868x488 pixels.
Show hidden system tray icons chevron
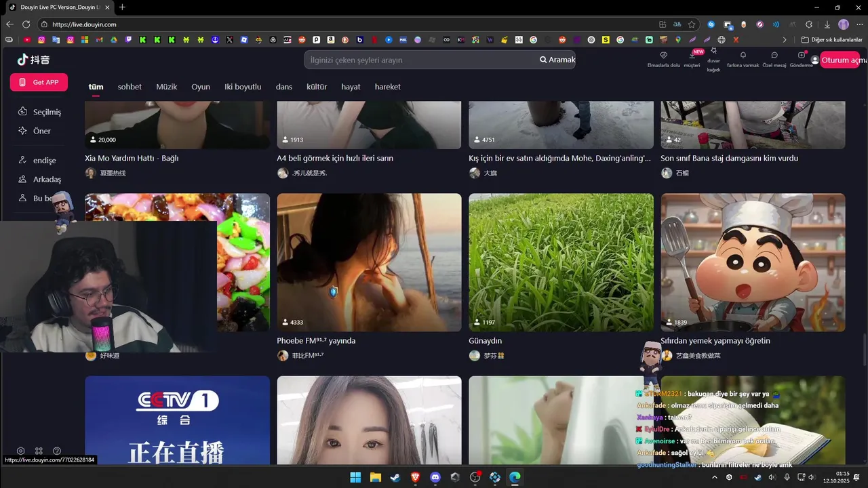(714, 477)
